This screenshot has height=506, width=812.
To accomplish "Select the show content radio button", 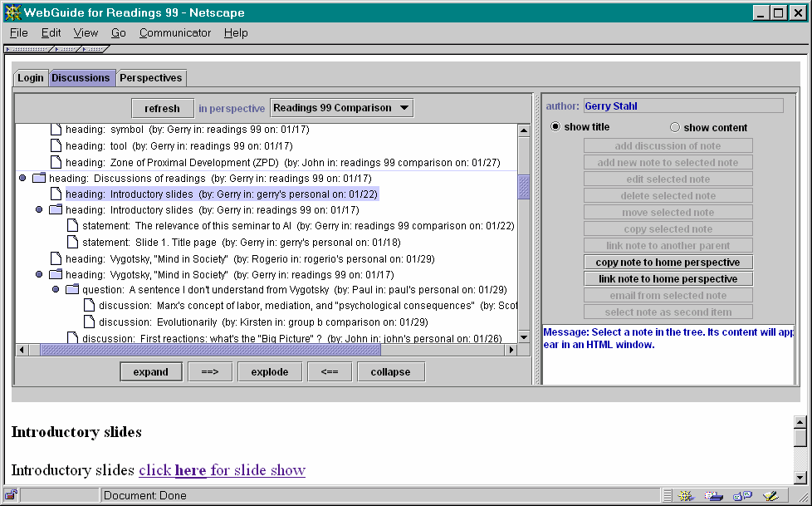I will coord(675,127).
